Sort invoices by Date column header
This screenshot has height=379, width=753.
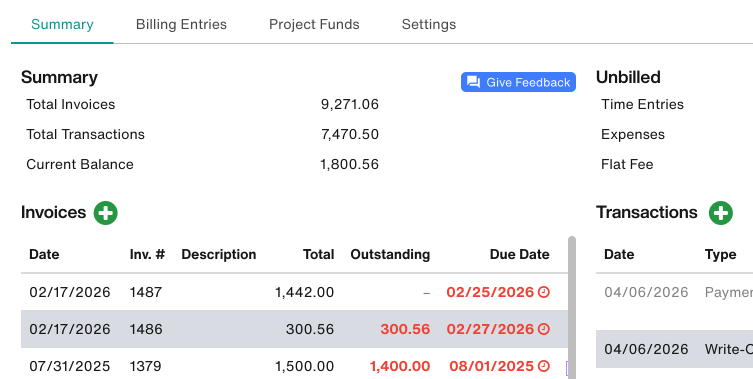[x=44, y=254]
